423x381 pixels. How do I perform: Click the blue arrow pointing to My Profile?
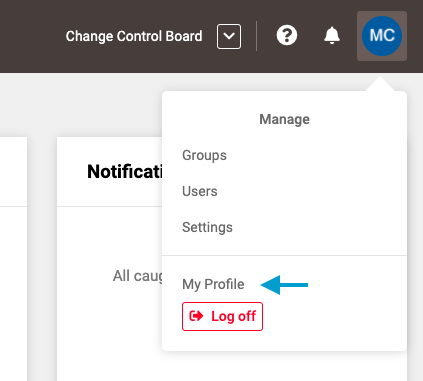[284, 285]
